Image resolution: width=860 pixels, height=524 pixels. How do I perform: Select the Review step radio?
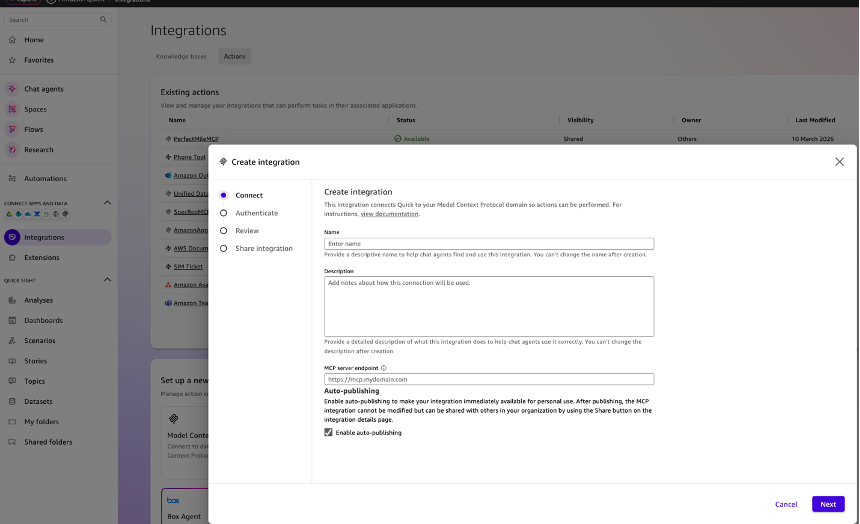click(x=223, y=231)
